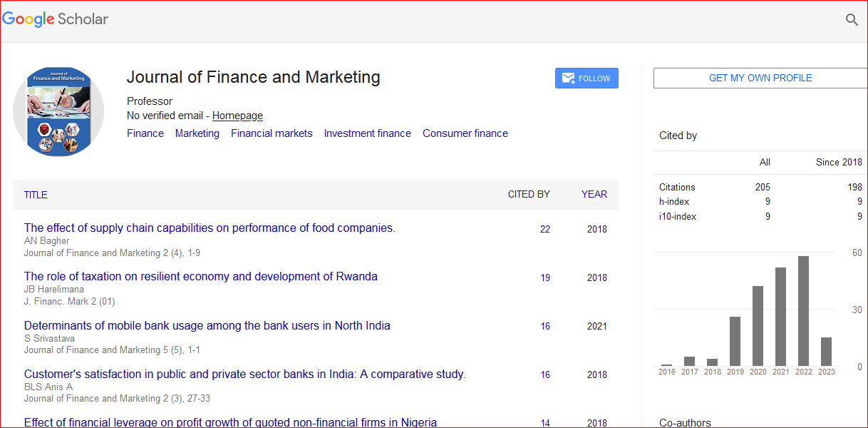868x428 pixels.
Task: Click the Google Scholar logo
Action: 56,19
